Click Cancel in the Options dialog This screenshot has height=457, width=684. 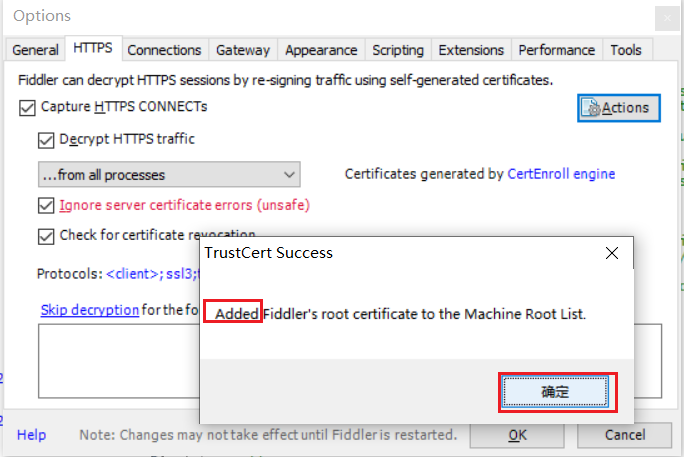(x=625, y=435)
